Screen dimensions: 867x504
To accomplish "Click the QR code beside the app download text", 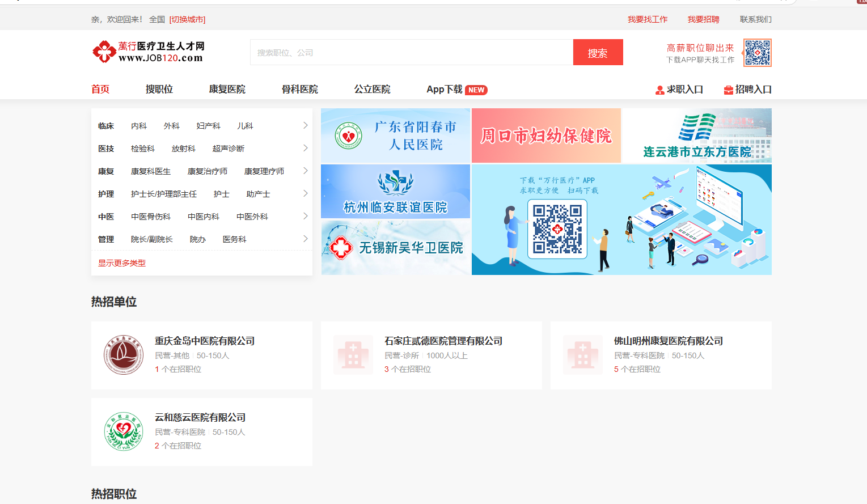I will click(x=758, y=53).
